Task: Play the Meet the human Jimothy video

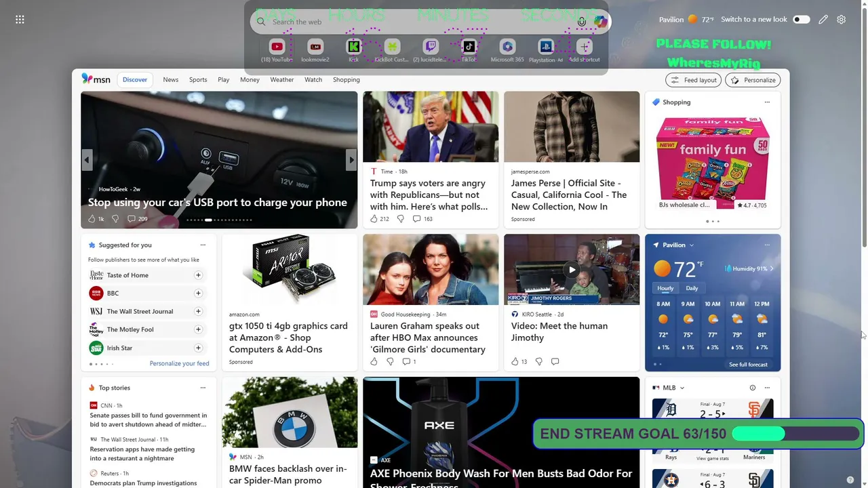Action: (x=572, y=270)
